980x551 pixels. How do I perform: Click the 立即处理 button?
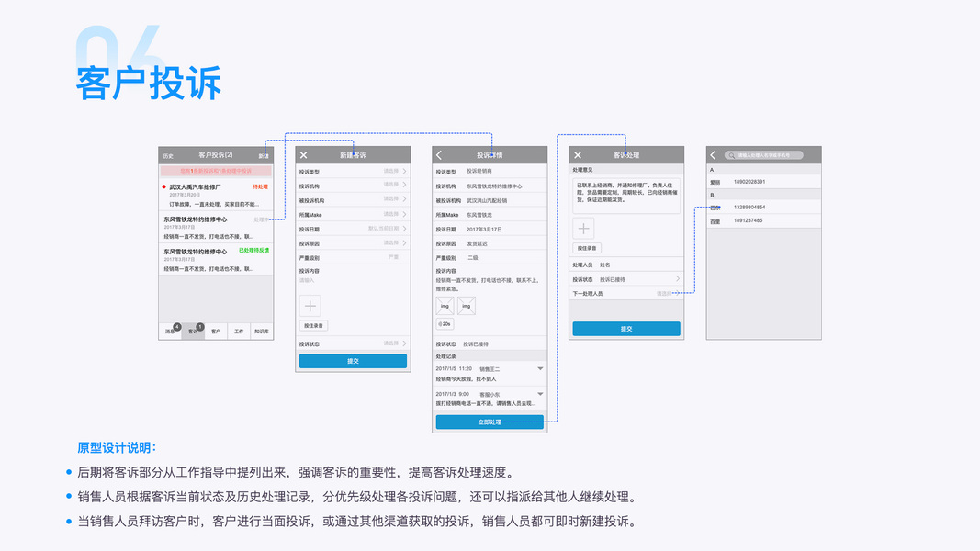[x=490, y=422]
